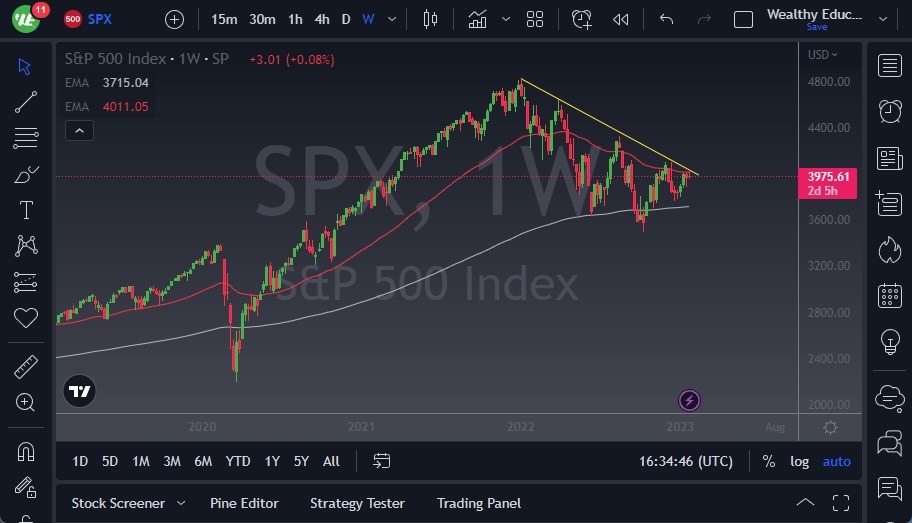Toggle percent scale button
This screenshot has height=523, width=912.
768,461
